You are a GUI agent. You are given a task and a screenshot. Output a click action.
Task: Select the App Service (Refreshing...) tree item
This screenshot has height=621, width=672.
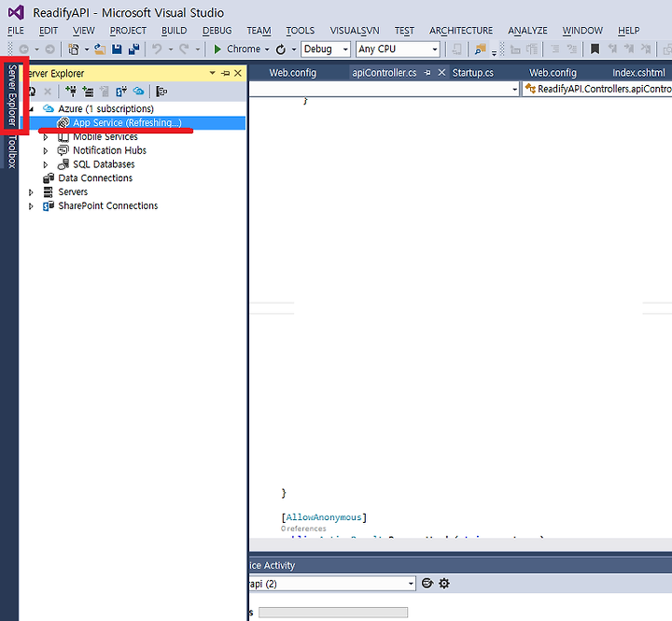tap(133, 122)
